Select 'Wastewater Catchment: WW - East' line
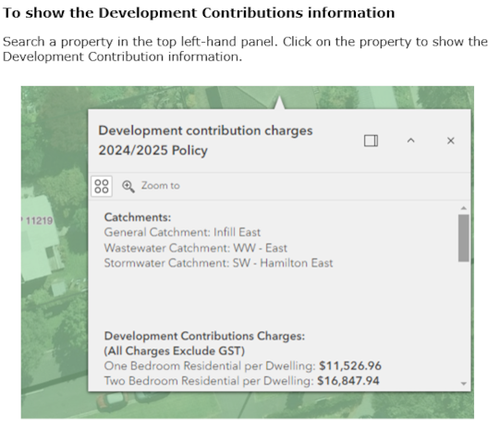Image resolution: width=500 pixels, height=432 pixels. tap(195, 248)
